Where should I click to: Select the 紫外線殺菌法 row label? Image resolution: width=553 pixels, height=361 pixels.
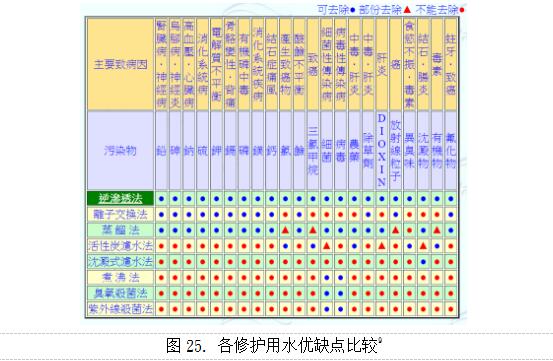120,309
